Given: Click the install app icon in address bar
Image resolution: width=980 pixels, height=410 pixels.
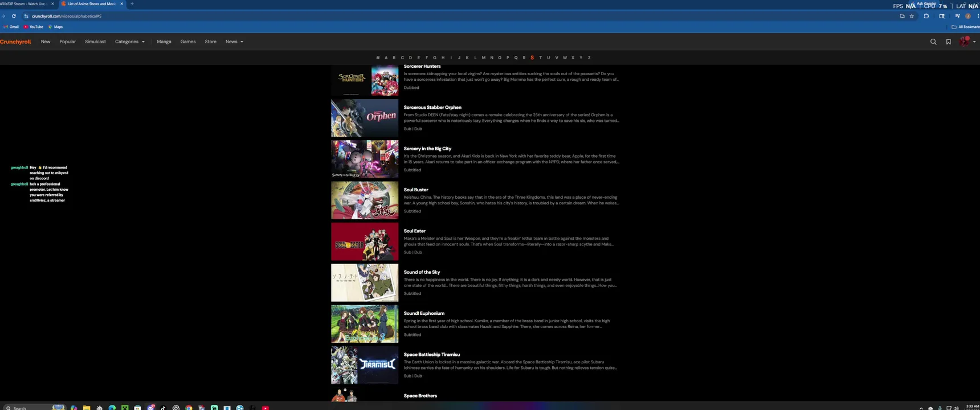Looking at the screenshot, I should (x=902, y=16).
